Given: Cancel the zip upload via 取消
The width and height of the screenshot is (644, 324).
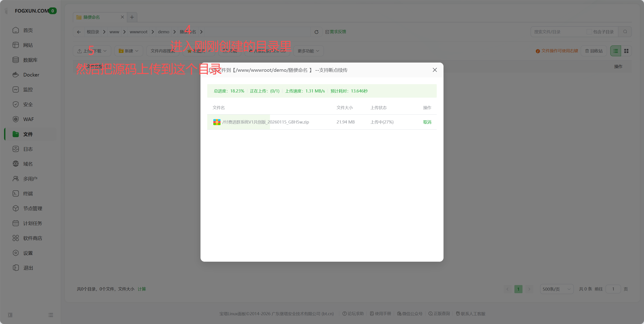Looking at the screenshot, I should [427, 122].
